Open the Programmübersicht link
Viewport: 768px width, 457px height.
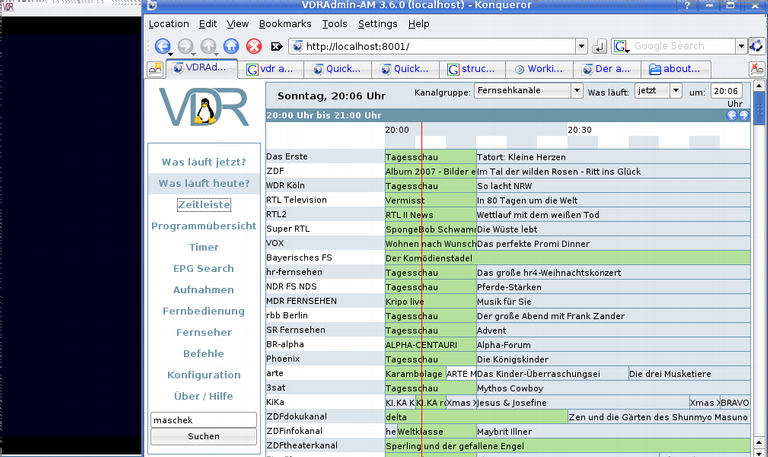point(204,226)
